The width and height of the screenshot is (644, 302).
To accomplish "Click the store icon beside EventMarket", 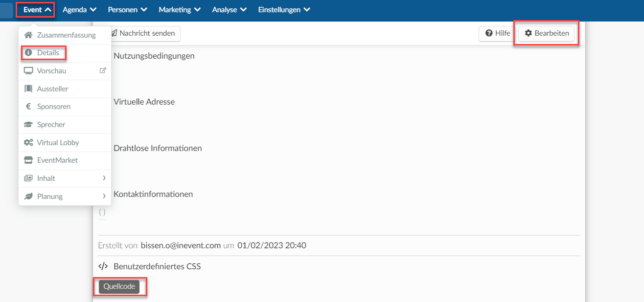I will pos(28,160).
